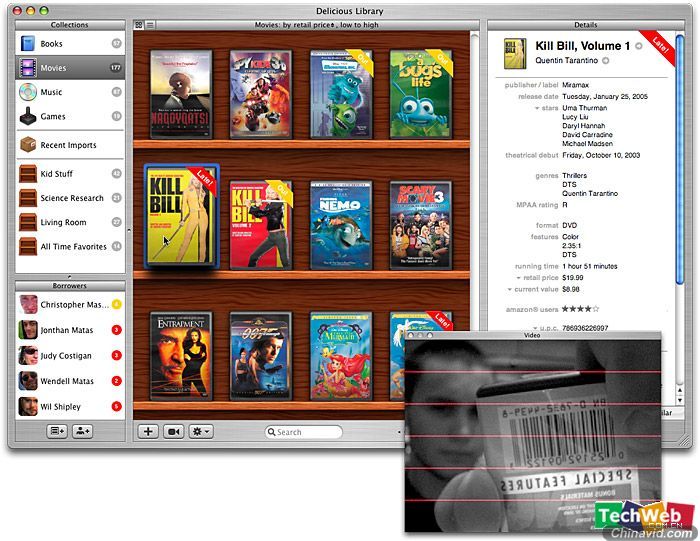Image resolution: width=700 pixels, height=541 pixels.
Task: Click Judy Costigan's red count badge
Action: tap(116, 355)
